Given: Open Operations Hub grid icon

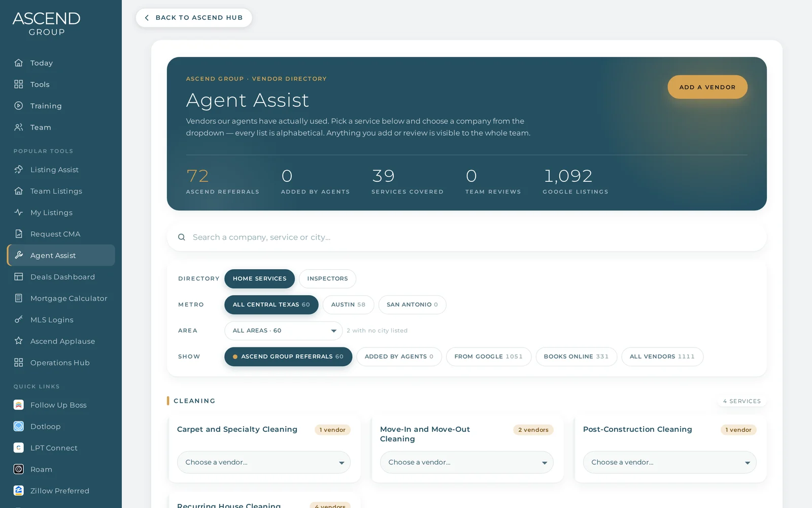Looking at the screenshot, I should point(19,362).
